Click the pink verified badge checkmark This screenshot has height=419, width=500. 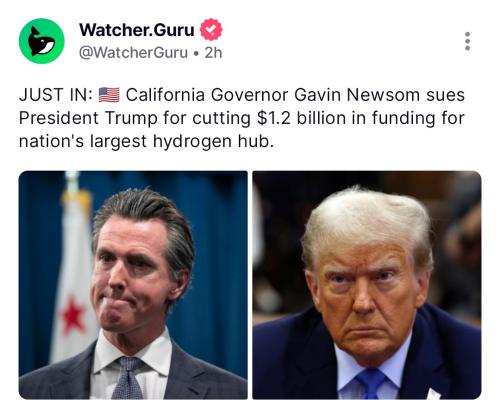(x=211, y=30)
